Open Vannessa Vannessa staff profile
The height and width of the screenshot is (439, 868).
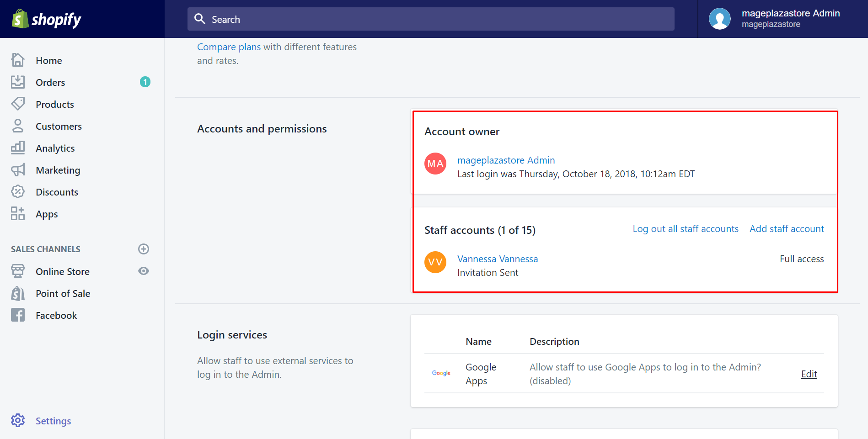(x=498, y=259)
